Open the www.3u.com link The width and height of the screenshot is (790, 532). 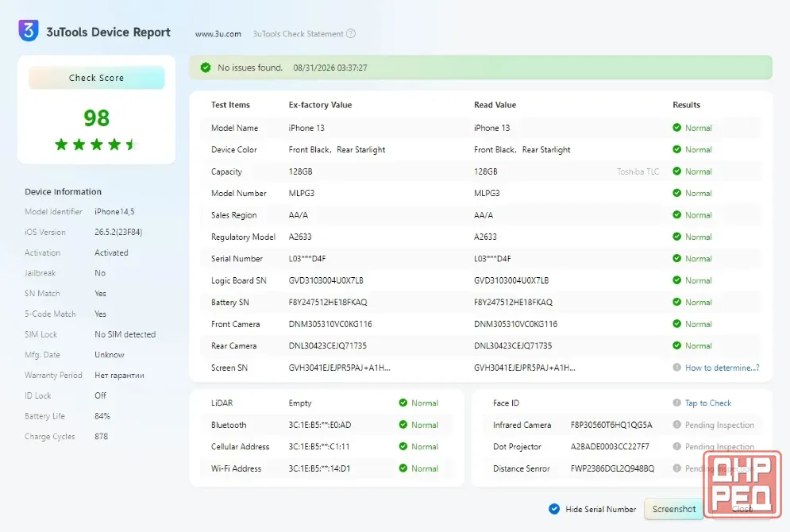[x=218, y=34]
